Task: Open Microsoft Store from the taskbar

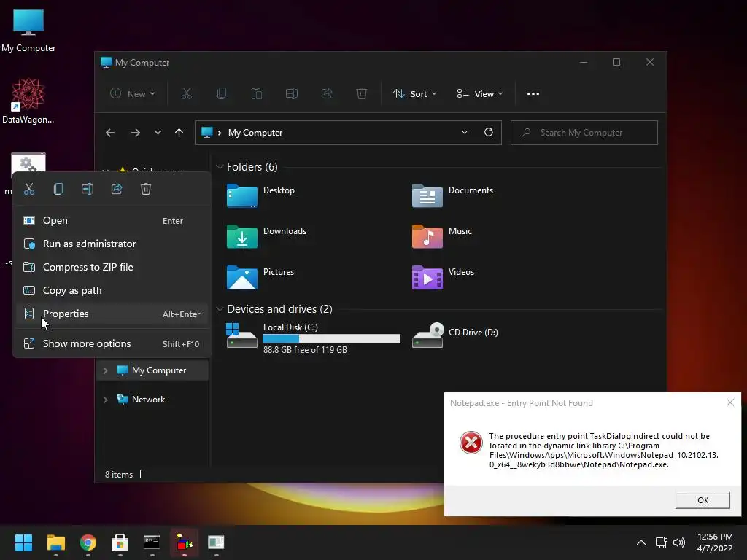Action: (x=120, y=542)
